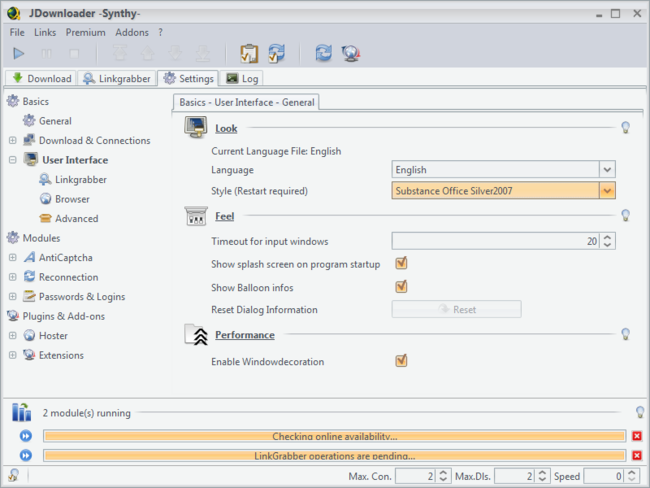Screen dimensions: 650x488
Task: Select General under Basics in tree
Action: point(55,121)
